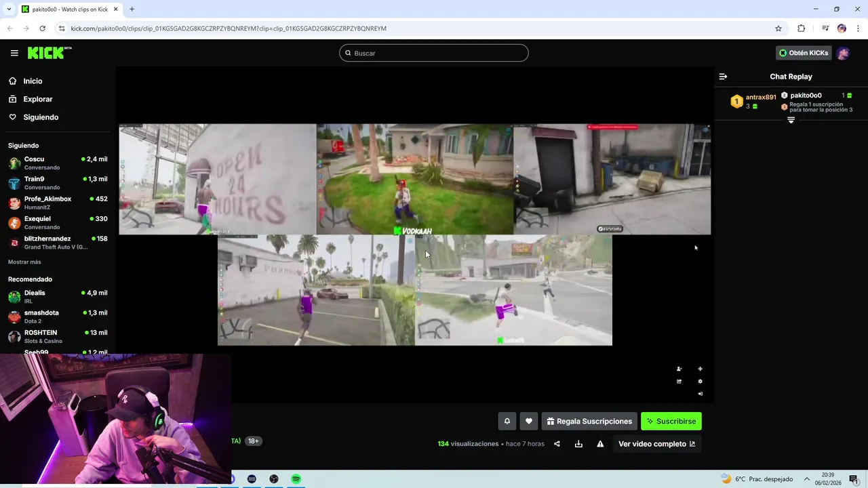Image resolution: width=868 pixels, height=488 pixels.
Task: Open the notification center icon in the taskbar
Action: (x=853, y=479)
